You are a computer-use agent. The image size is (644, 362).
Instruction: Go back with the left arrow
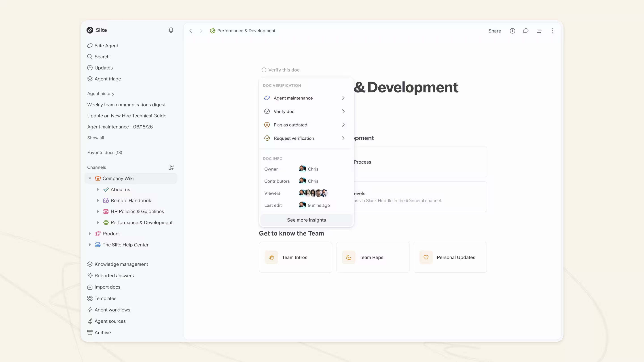191,31
